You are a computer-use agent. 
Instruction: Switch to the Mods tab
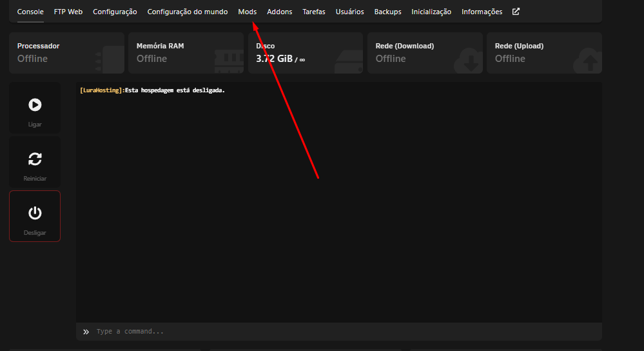247,12
